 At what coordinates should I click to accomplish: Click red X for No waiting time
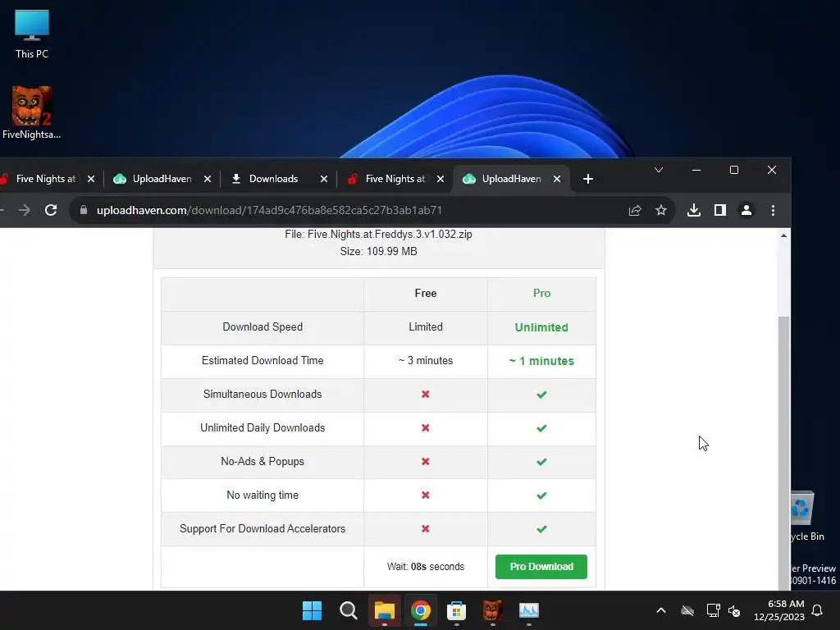pos(426,495)
